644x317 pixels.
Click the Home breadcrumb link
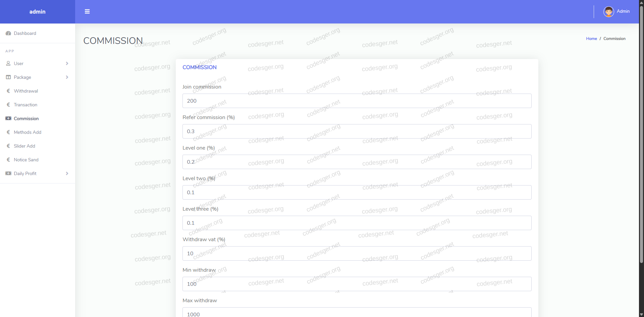point(591,39)
